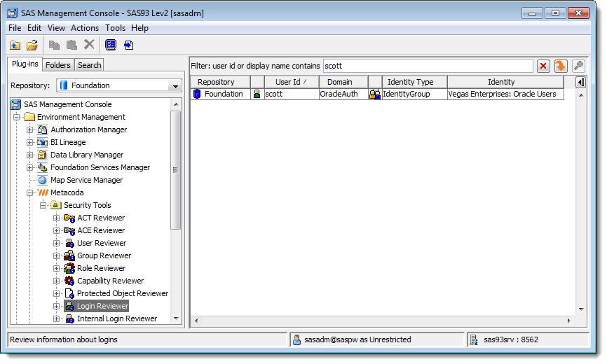Click the Metacoda logo icon
Screen dimensions: 607x364
tap(43, 192)
